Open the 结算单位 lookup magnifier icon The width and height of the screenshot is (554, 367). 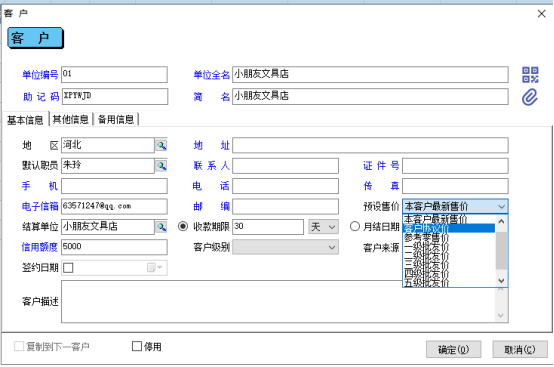click(x=161, y=227)
